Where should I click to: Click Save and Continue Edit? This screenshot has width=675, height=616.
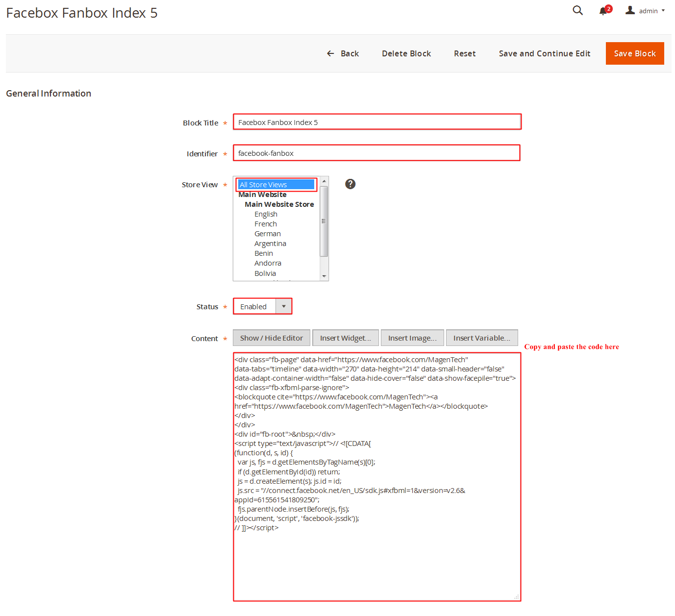(545, 53)
